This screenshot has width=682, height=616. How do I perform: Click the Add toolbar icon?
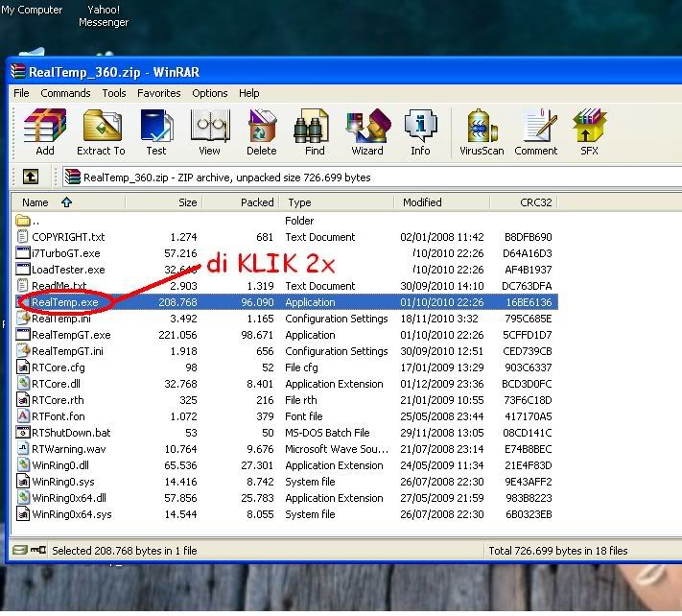point(45,126)
